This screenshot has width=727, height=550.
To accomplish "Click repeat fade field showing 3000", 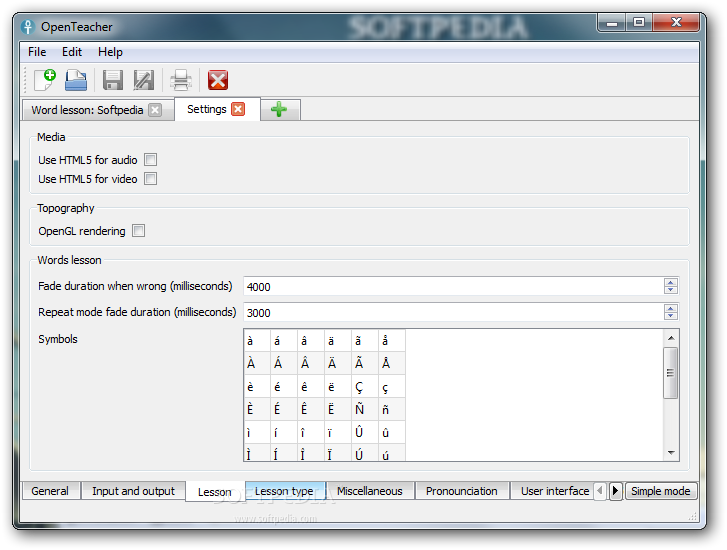I will point(454,313).
